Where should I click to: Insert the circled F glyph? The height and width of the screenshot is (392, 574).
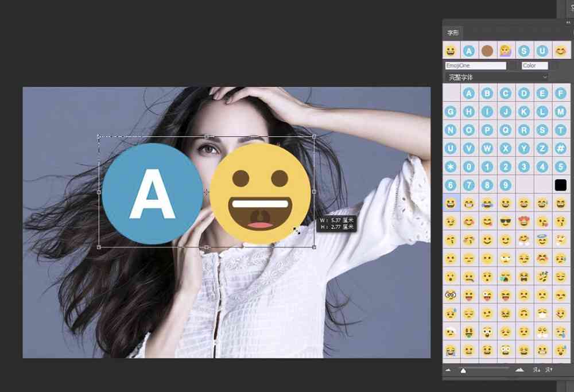[x=560, y=94]
